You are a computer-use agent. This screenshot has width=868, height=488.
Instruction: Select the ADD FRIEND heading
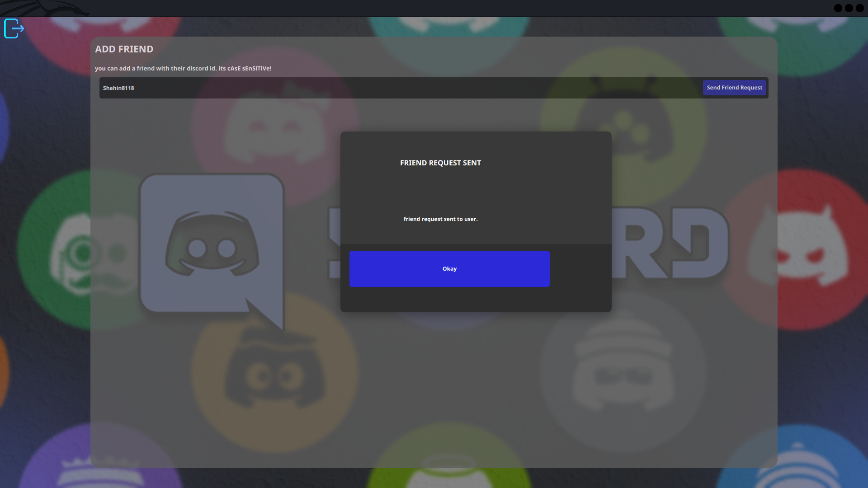click(124, 49)
